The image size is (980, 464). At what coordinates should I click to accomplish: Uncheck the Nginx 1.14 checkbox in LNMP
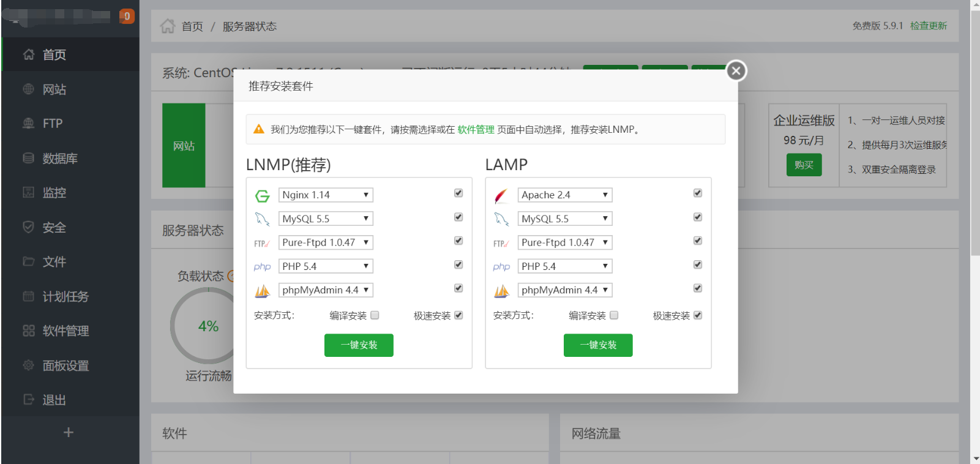coord(458,193)
